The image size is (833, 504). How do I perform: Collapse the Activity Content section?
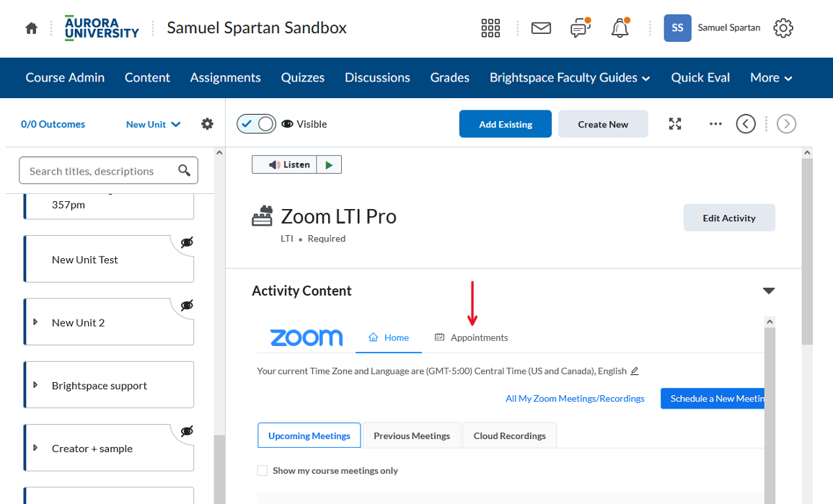[x=769, y=291]
